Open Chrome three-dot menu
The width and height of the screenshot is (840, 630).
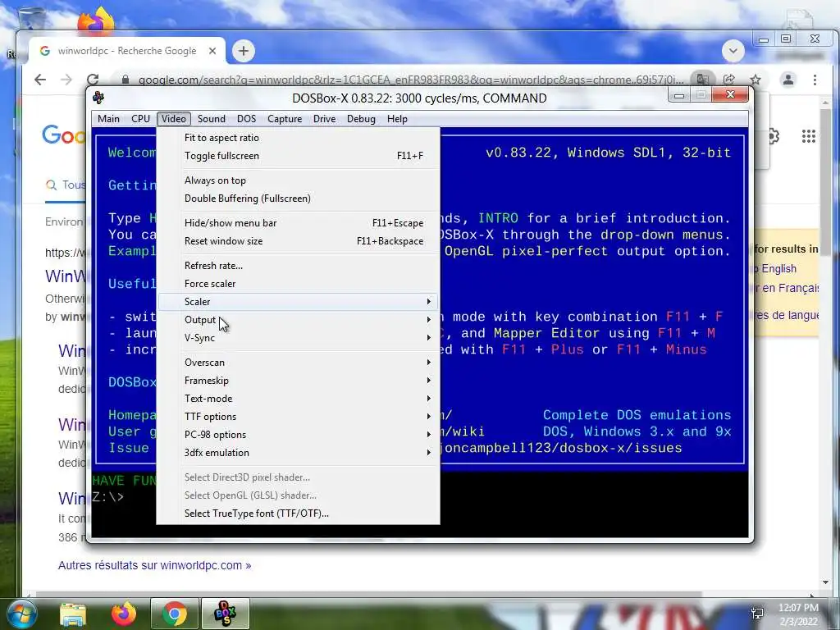(x=815, y=80)
